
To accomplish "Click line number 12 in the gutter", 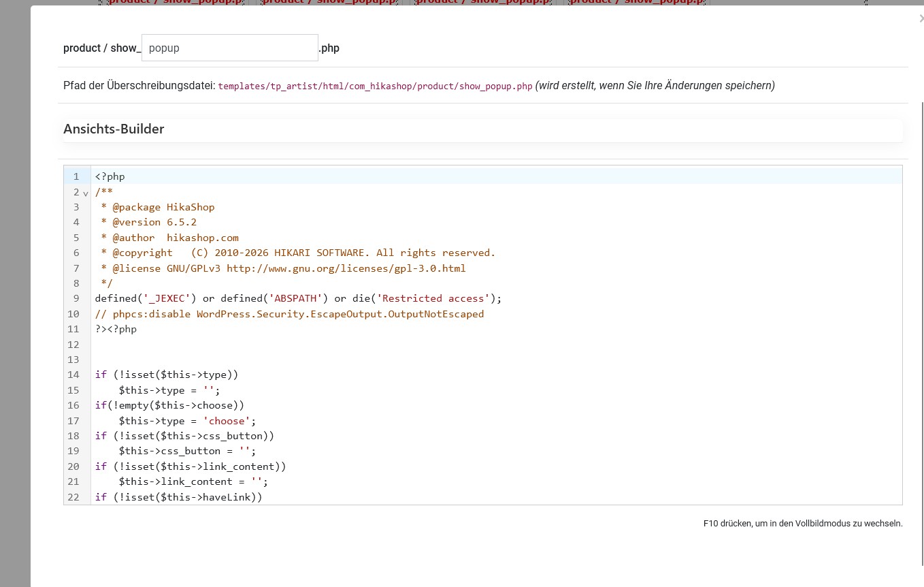I will coord(73,345).
